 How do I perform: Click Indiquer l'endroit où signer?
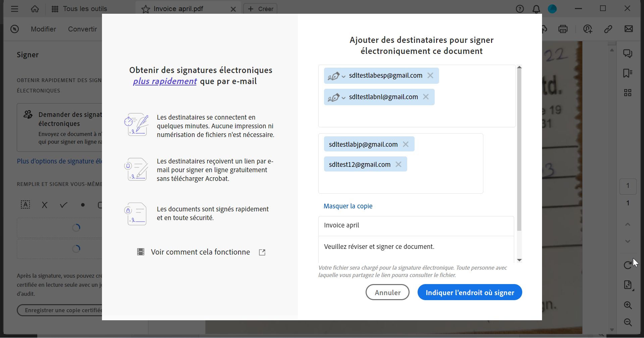(x=469, y=292)
